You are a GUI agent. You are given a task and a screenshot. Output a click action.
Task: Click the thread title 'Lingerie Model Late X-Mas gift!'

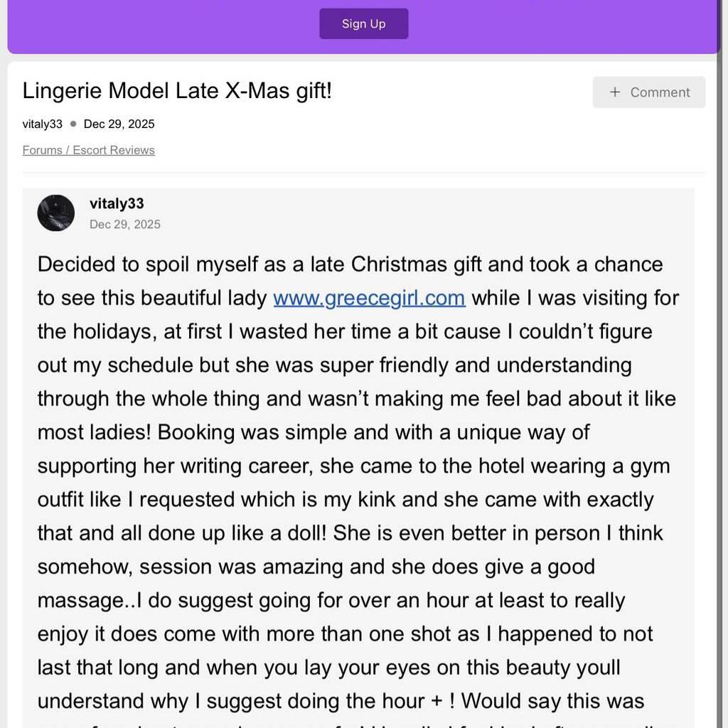[x=177, y=91]
